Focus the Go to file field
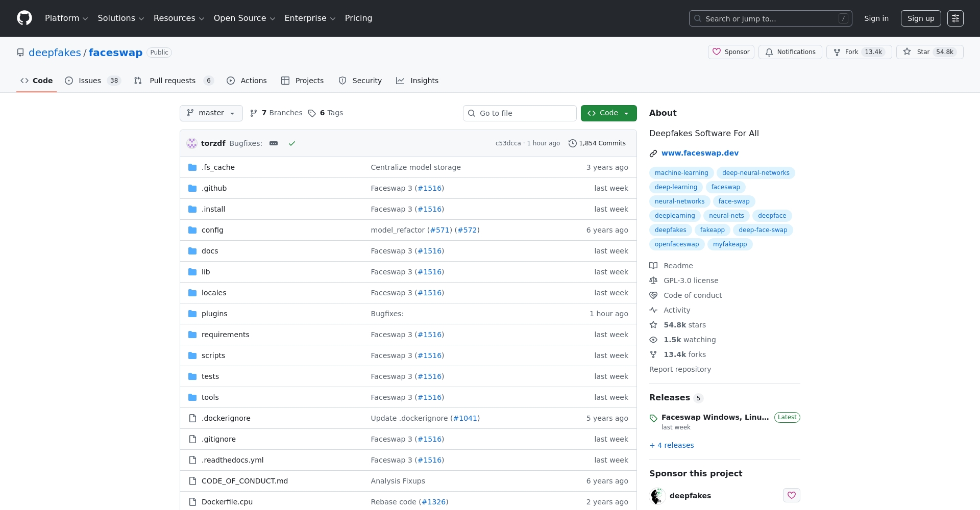Viewport: 980px width, 510px height. tap(520, 113)
